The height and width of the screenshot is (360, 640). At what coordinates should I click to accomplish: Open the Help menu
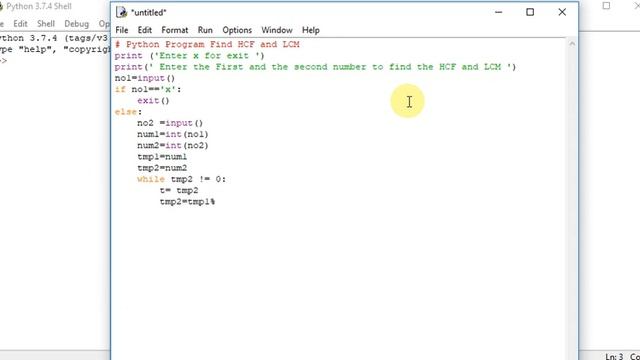[x=311, y=30]
